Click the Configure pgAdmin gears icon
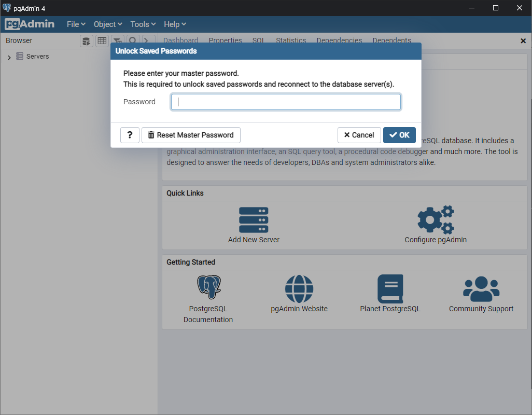Screen dimensions: 532x415 436,219
